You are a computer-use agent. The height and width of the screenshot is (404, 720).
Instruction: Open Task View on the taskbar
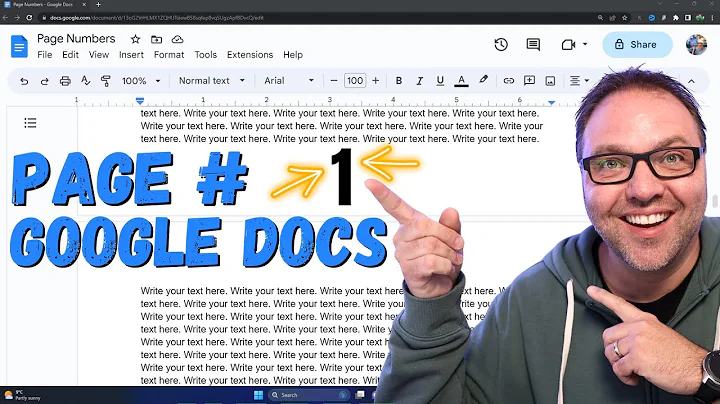coord(360,395)
